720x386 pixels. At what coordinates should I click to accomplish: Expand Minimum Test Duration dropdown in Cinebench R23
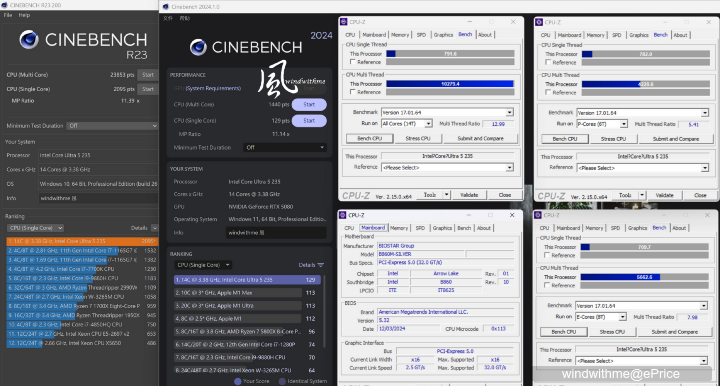tap(112, 126)
